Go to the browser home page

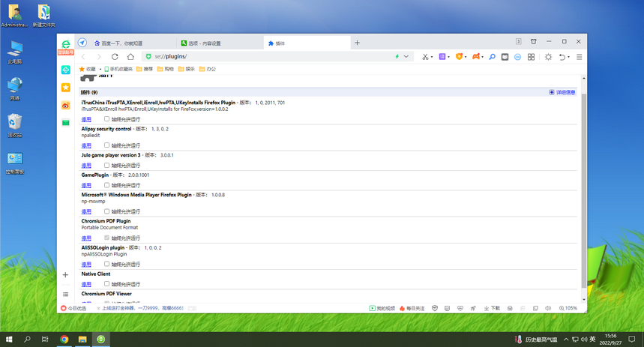(x=130, y=57)
